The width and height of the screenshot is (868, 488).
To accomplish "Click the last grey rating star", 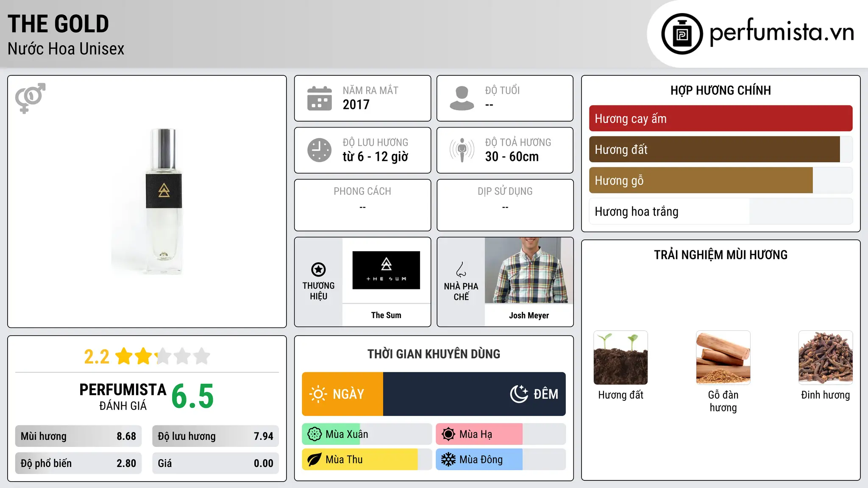I will coord(202,356).
